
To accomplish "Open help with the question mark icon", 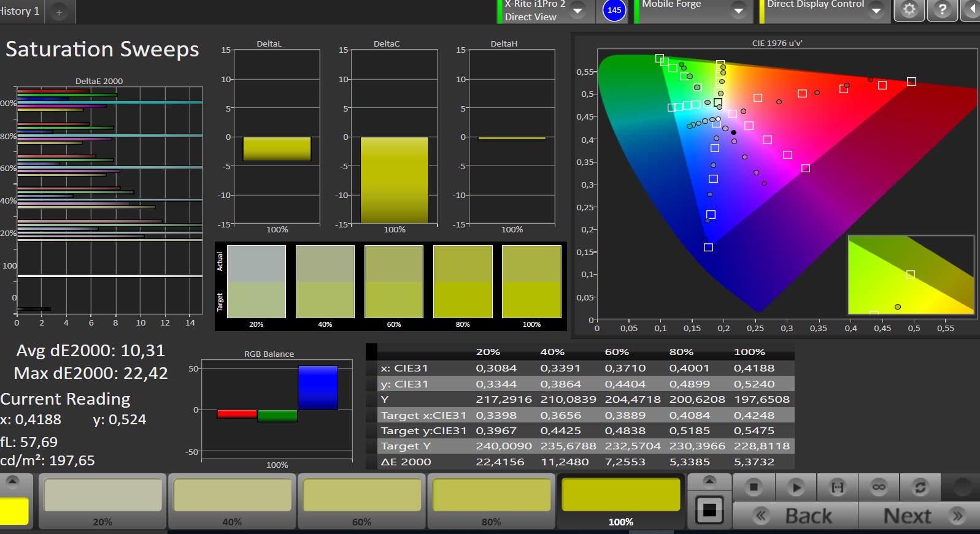I will pyautogui.click(x=942, y=10).
